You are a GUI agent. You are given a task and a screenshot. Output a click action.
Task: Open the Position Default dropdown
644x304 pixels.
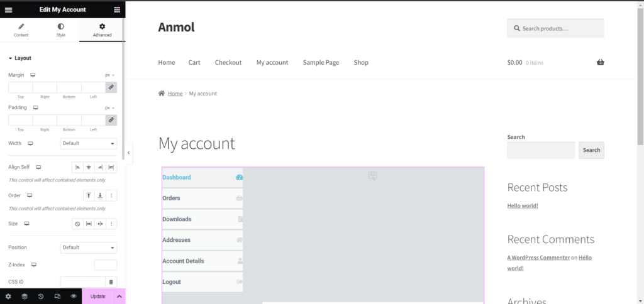(x=88, y=247)
